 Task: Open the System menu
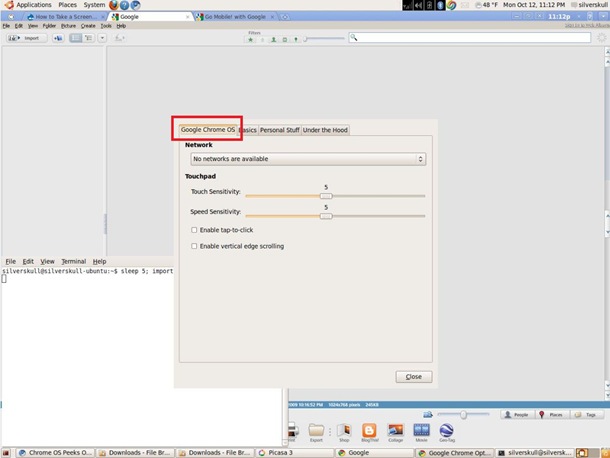pos(94,5)
